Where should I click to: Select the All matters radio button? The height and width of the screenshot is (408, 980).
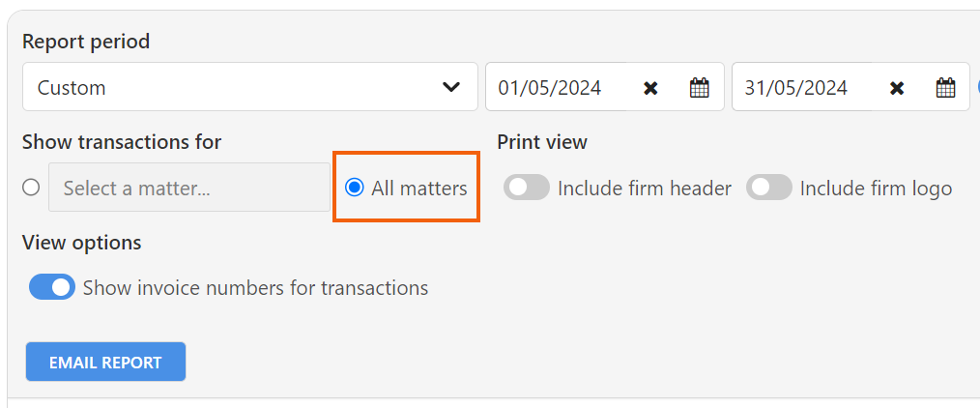(x=355, y=188)
